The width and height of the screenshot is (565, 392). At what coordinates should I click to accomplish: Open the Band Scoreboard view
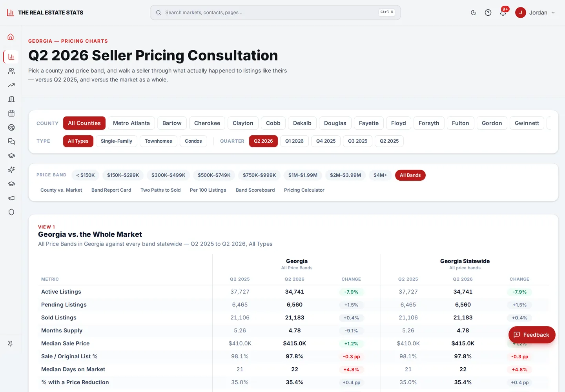[255, 190]
